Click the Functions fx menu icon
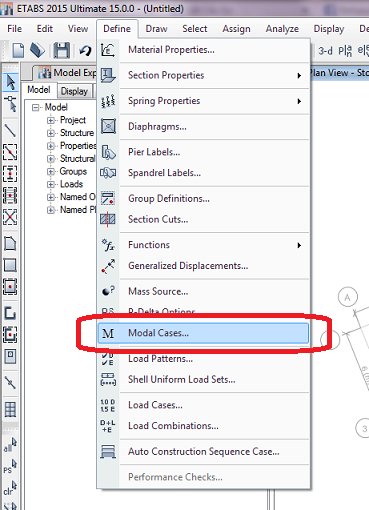369x510 pixels. [108, 245]
